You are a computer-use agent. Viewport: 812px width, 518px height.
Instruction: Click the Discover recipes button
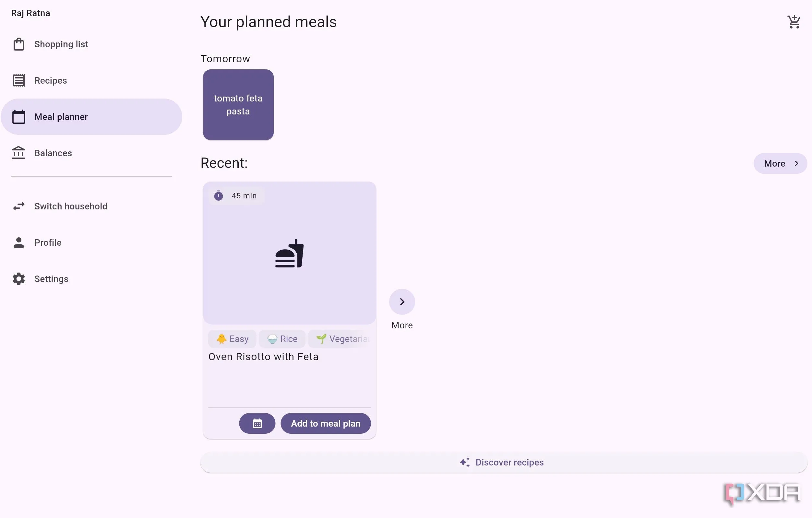[x=504, y=462]
